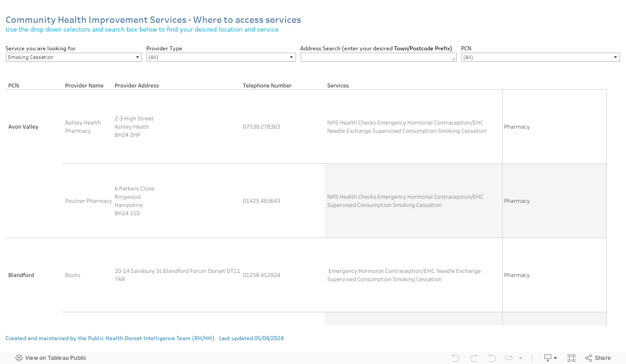This screenshot has height=364, width=626.
Task: Click the Services column header
Action: 338,86
